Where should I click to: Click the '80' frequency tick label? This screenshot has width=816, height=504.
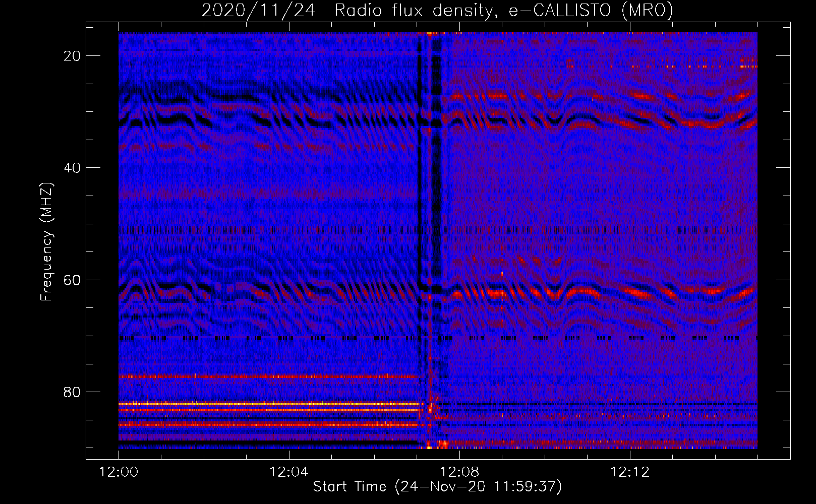[x=72, y=392]
